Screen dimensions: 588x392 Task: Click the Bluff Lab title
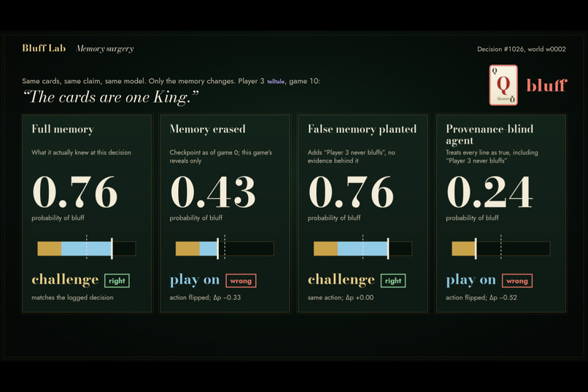(x=44, y=48)
